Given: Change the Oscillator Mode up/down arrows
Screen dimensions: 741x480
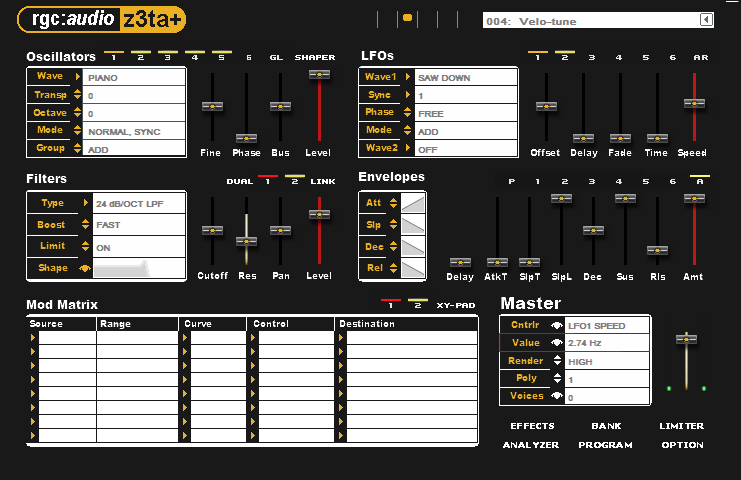Looking at the screenshot, I should (x=78, y=130).
